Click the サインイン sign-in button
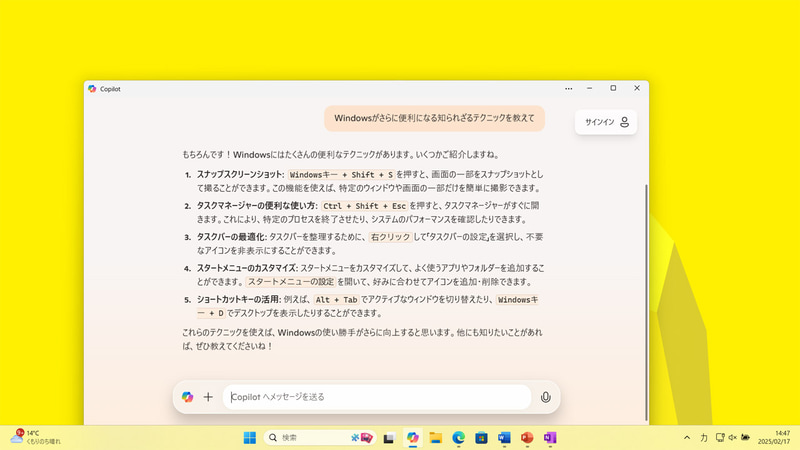This screenshot has width=800, height=450. click(606, 122)
